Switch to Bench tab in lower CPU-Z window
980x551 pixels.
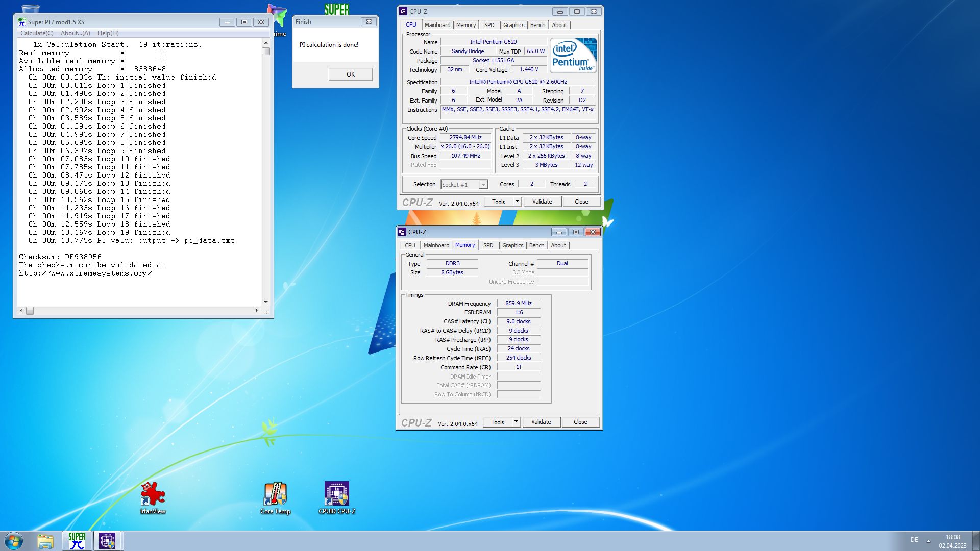536,245
